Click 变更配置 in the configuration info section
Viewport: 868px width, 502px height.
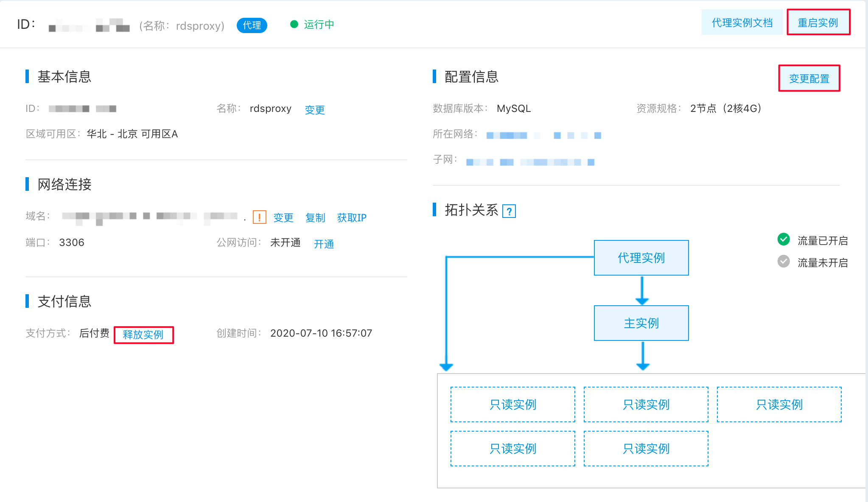tap(809, 78)
